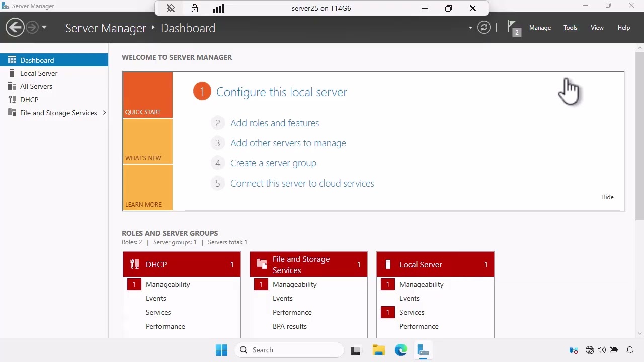Click the File and Storage Services tile icon
This screenshot has width=644, height=362.
coord(261,264)
